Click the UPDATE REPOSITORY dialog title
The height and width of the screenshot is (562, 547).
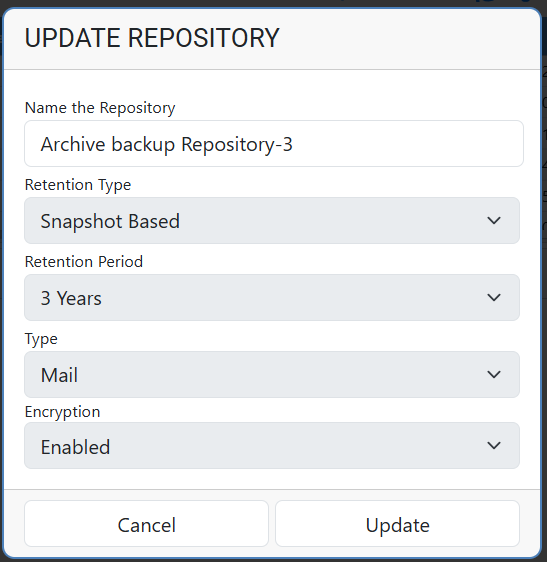[x=152, y=38]
